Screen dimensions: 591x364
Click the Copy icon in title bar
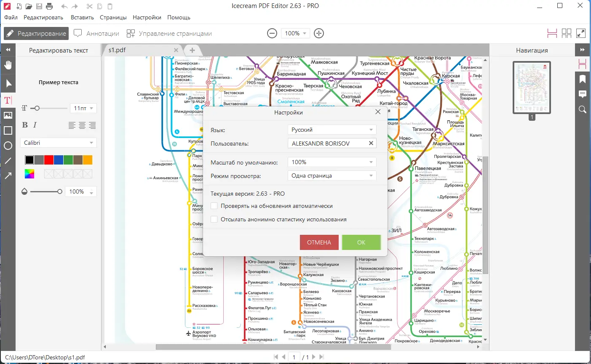point(100,6)
